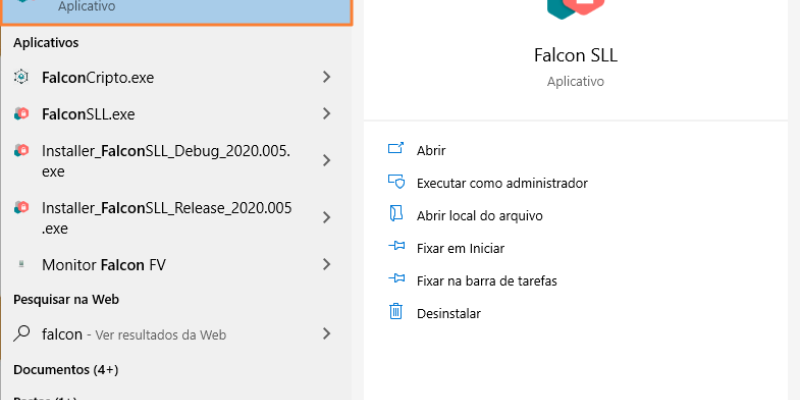This screenshot has width=800, height=400.
Task: Search web for falcon - Ver resultados da Web
Action: click(177, 334)
